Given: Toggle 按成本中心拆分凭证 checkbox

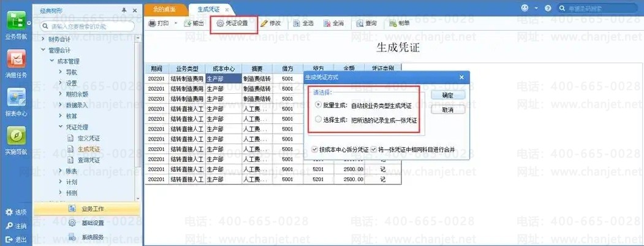Looking at the screenshot, I should click(x=315, y=149).
